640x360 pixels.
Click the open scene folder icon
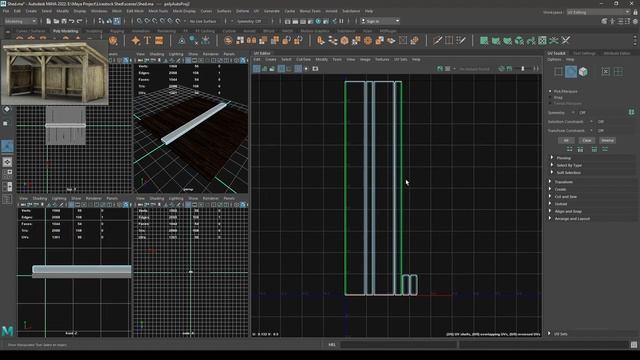pos(56,21)
